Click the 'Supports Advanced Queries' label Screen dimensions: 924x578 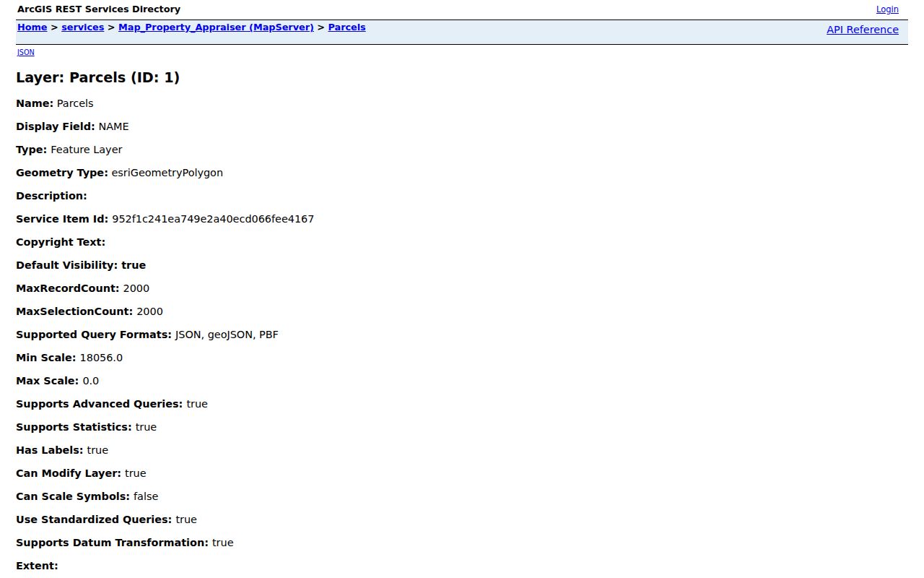pyautogui.click(x=99, y=404)
